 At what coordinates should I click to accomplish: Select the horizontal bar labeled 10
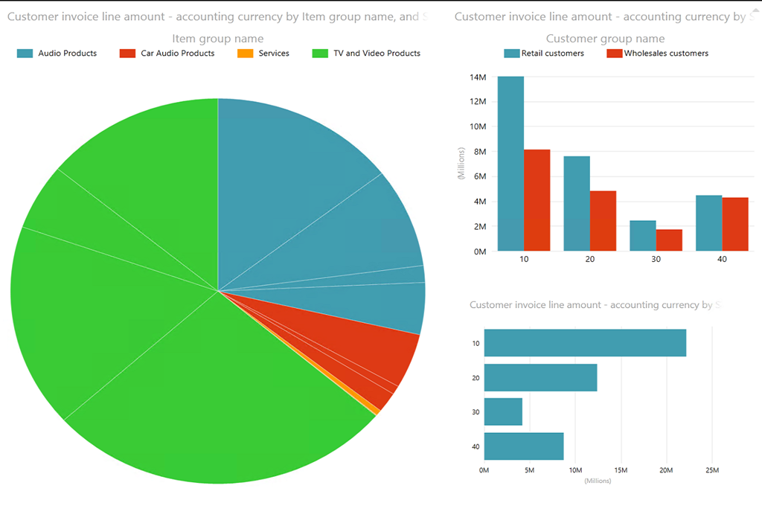click(584, 343)
